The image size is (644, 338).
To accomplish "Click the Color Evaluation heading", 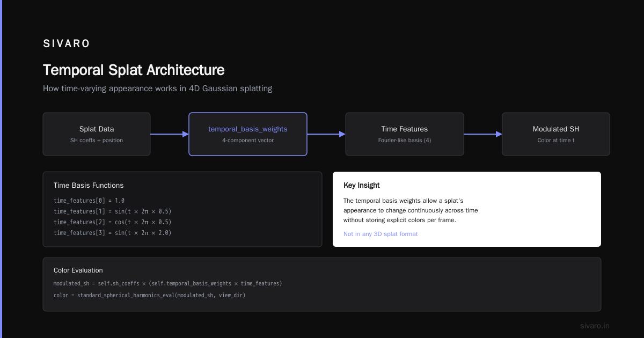I will pos(78,270).
